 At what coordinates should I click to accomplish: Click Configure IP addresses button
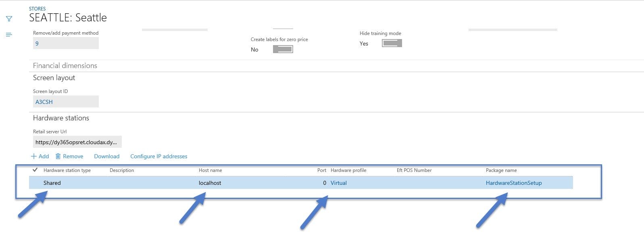point(158,156)
